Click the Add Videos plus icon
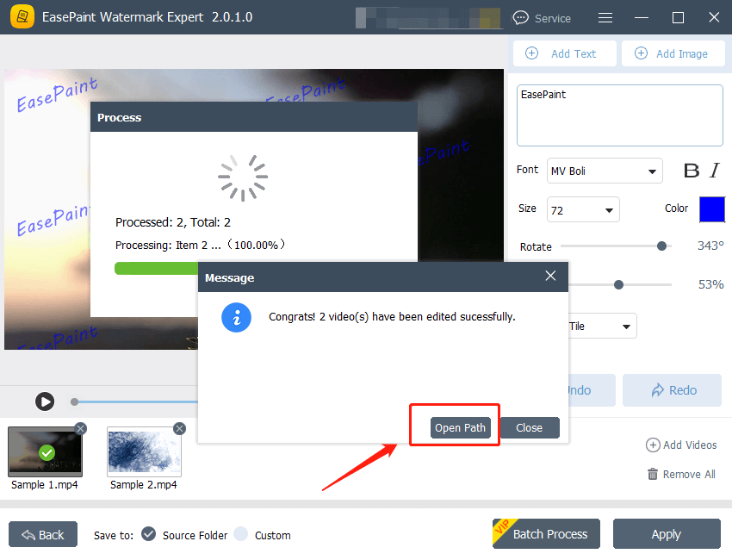 coord(654,445)
